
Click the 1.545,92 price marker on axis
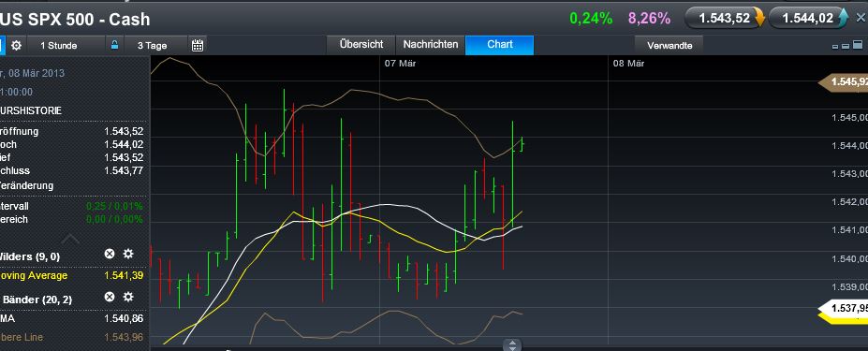pos(845,82)
